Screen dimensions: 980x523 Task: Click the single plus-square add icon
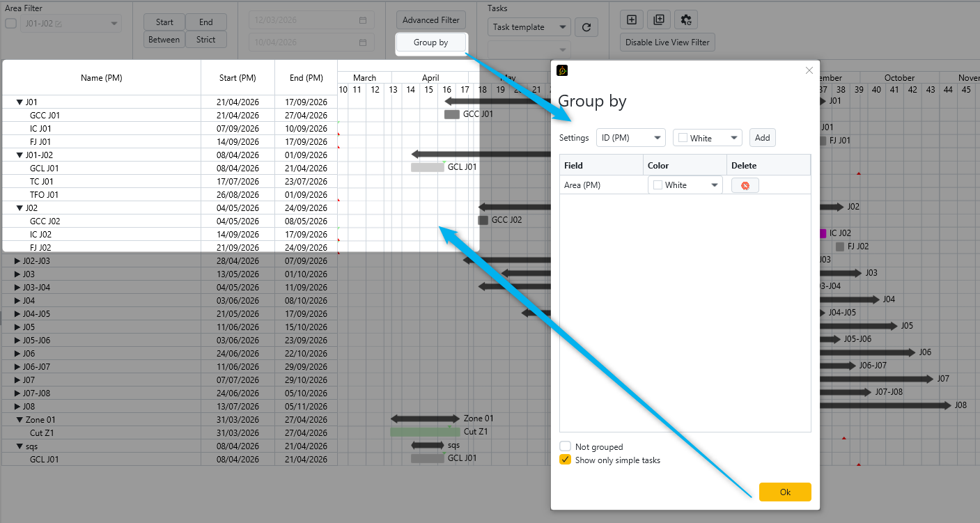[631, 20]
